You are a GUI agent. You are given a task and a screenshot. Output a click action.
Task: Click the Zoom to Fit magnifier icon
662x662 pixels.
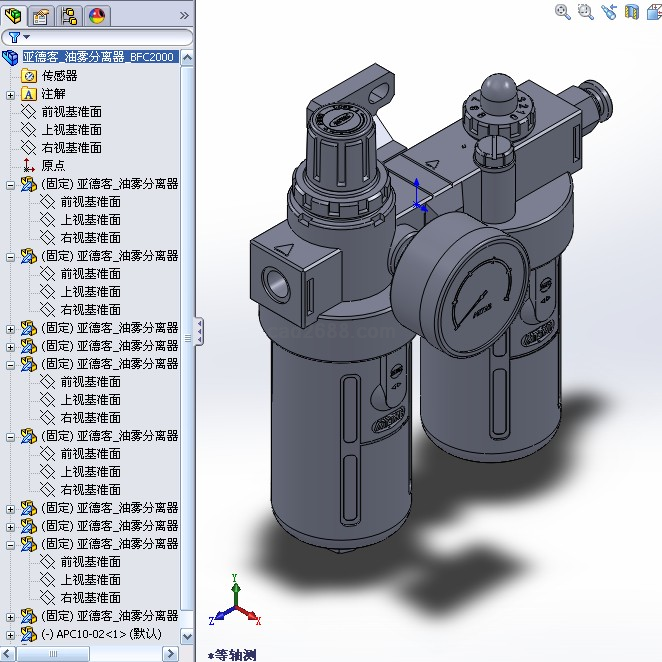(563, 12)
